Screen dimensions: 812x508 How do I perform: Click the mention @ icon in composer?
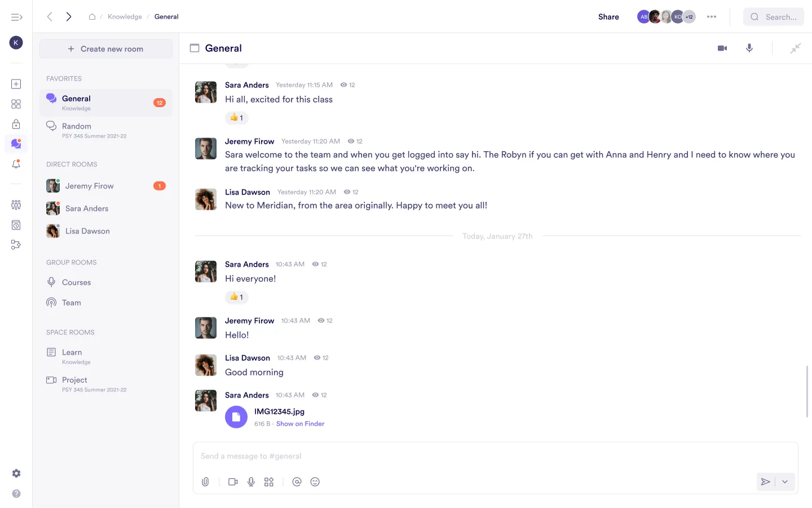tap(297, 482)
